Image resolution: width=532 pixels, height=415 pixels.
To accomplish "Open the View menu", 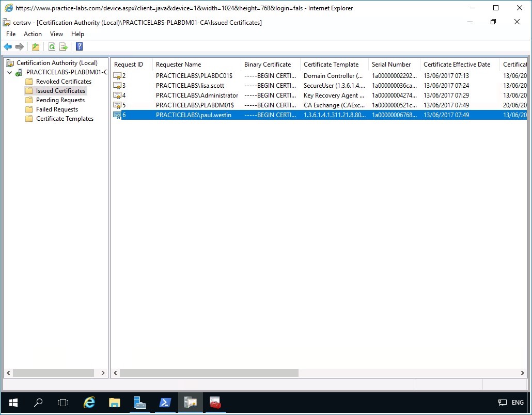I will pos(56,34).
